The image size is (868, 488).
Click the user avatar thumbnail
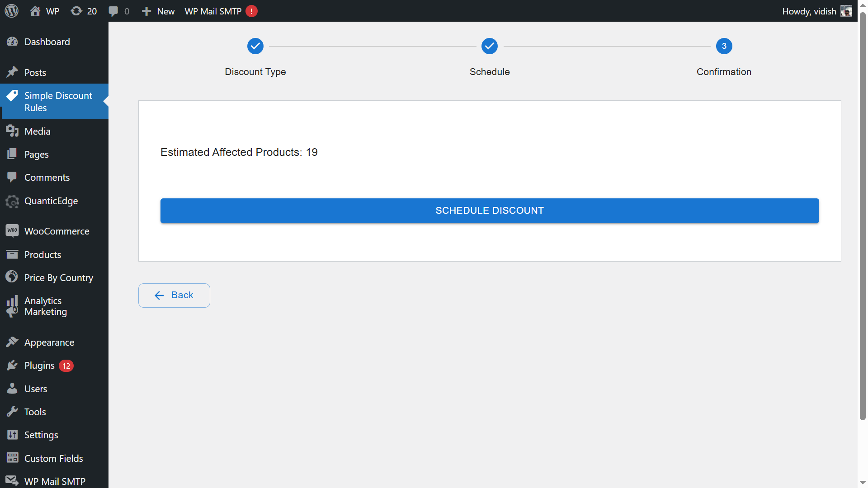[x=846, y=11]
